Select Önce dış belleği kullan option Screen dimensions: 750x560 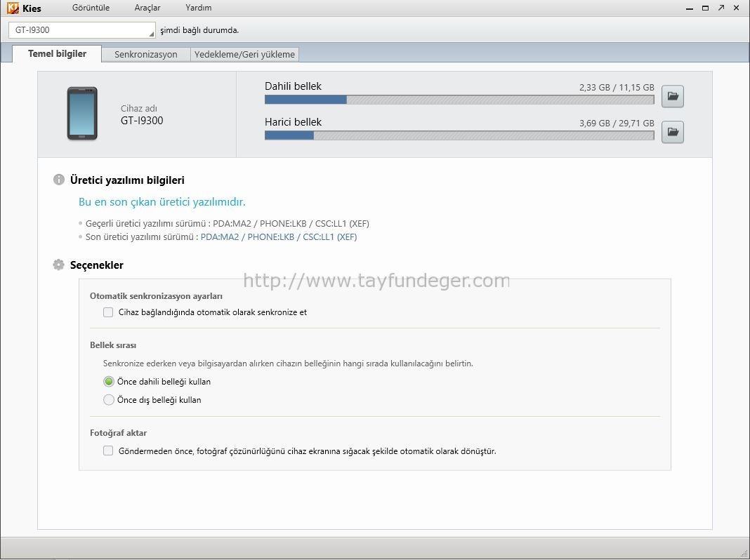pos(109,399)
